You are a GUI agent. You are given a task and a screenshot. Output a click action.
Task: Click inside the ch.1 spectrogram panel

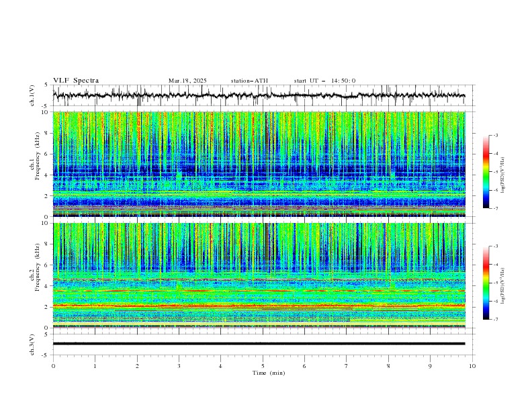point(259,164)
